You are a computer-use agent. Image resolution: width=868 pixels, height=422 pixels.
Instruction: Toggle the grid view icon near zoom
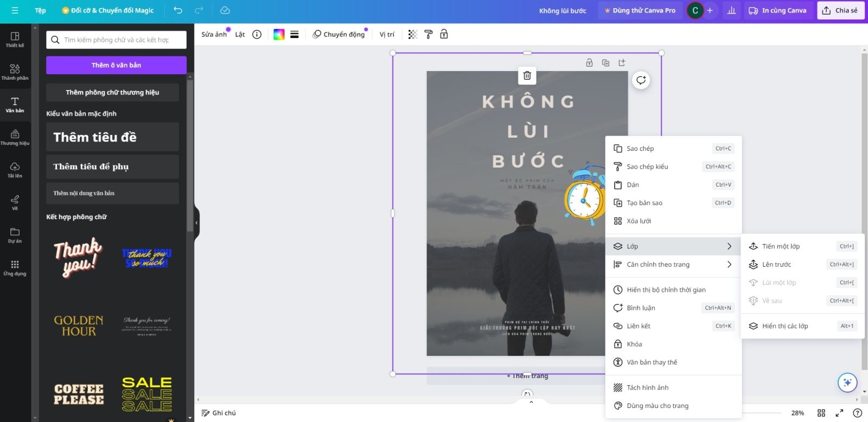[821, 413]
